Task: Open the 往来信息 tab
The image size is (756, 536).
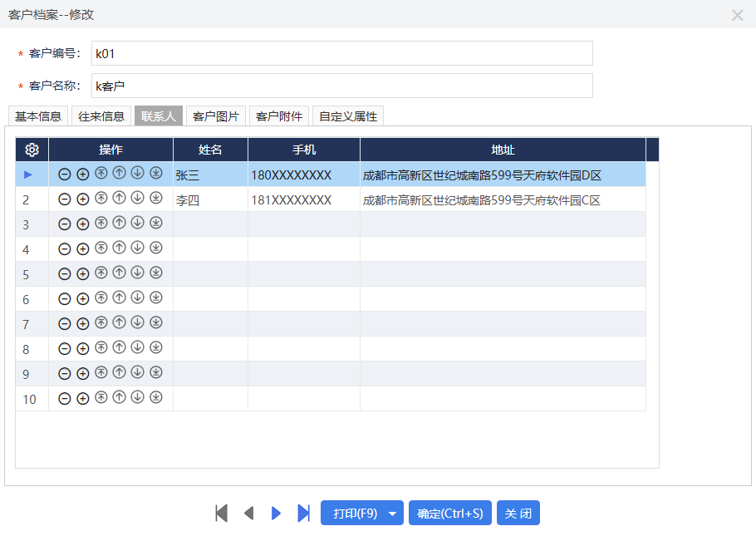Action: pyautogui.click(x=101, y=116)
